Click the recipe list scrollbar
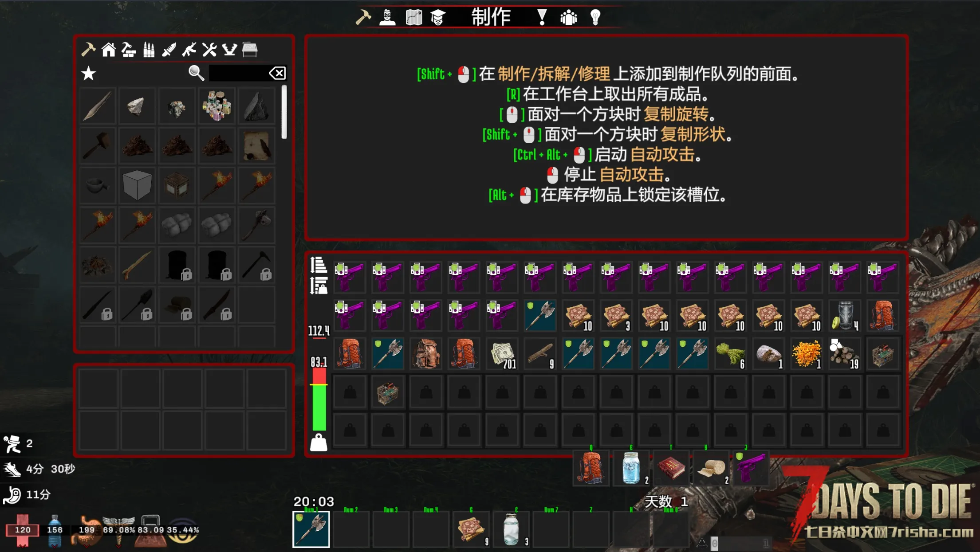980x552 pixels. click(x=284, y=113)
